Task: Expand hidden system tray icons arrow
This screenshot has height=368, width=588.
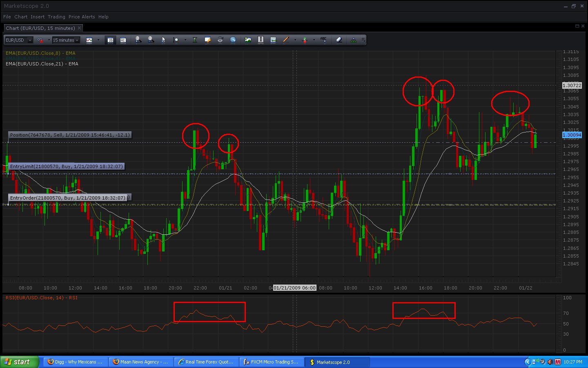Action: (528, 362)
